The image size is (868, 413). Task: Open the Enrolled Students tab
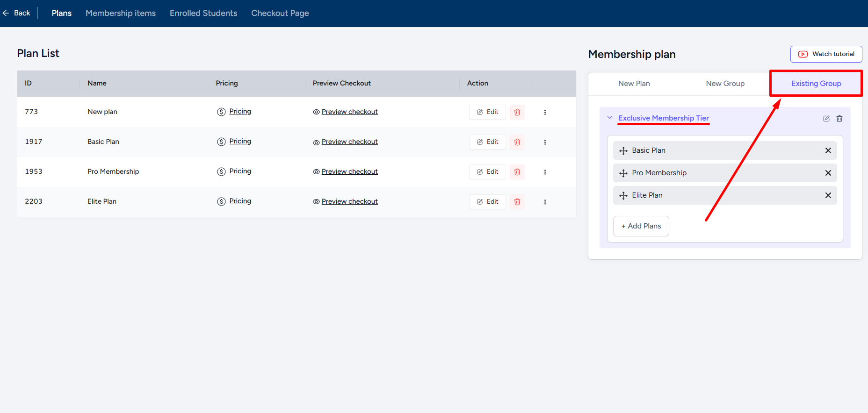[x=203, y=13]
